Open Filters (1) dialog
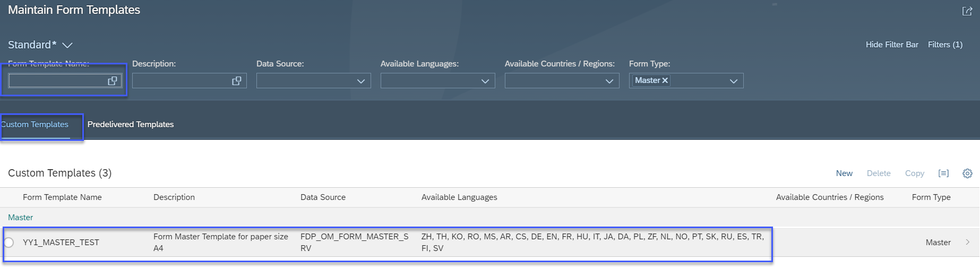Viewport: 980px width, 267px height. click(945, 45)
